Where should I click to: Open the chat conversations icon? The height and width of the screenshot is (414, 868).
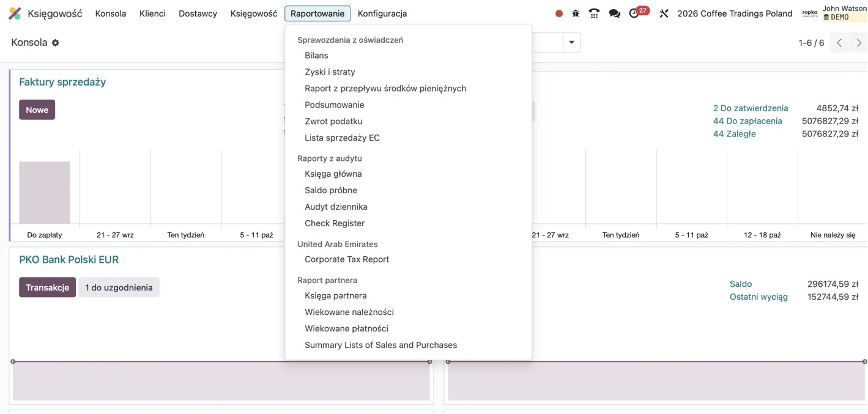coord(615,13)
